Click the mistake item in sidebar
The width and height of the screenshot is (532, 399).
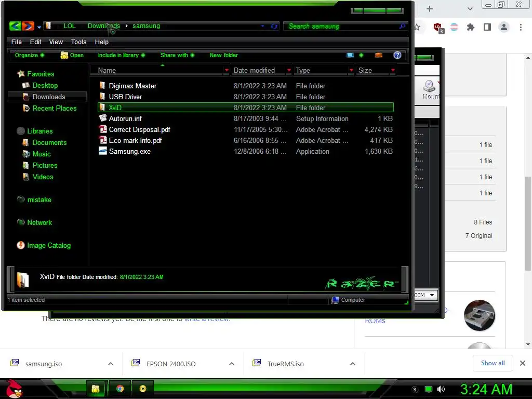point(39,199)
